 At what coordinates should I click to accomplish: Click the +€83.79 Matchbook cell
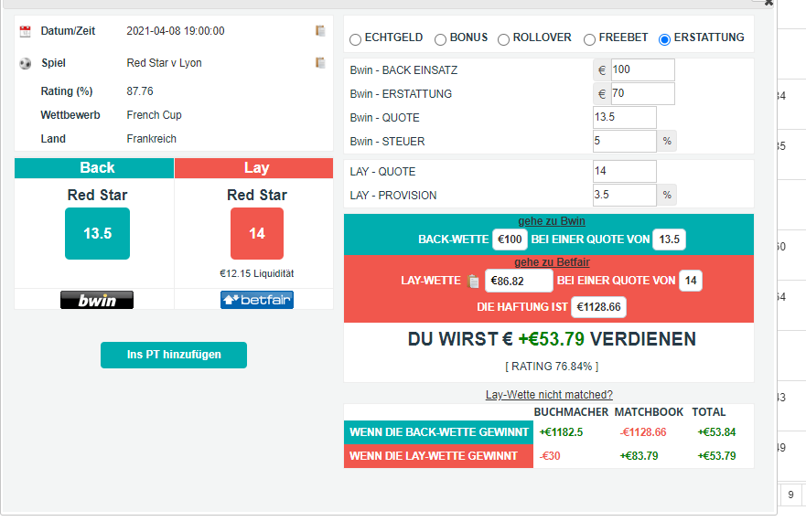(639, 456)
